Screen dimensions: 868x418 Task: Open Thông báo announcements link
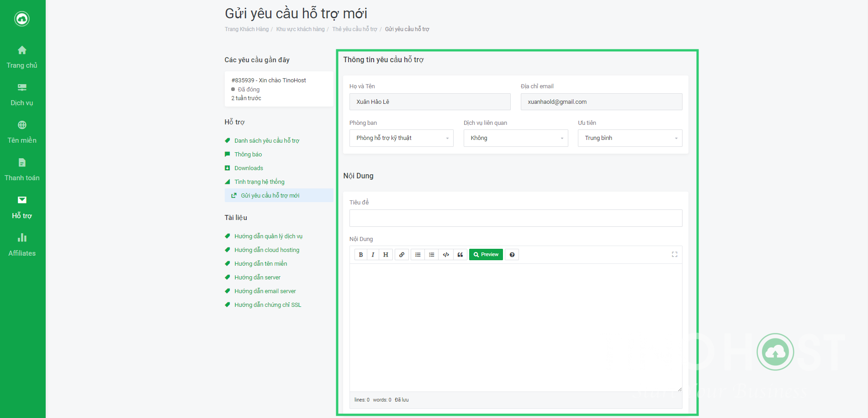[248, 154]
